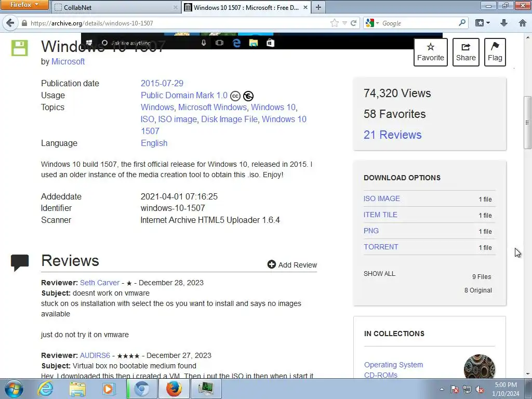Click the Google search input field
Image resolution: width=532 pixels, height=399 pixels.
419,23
